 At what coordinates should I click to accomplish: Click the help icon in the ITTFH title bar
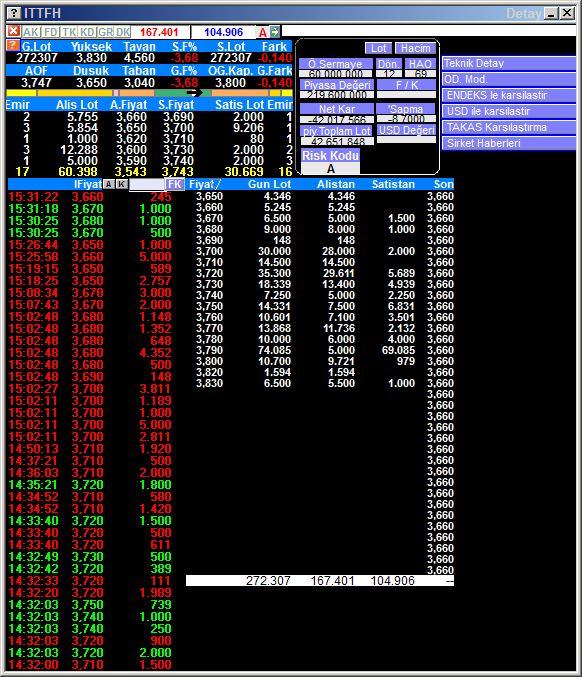[x=14, y=13]
